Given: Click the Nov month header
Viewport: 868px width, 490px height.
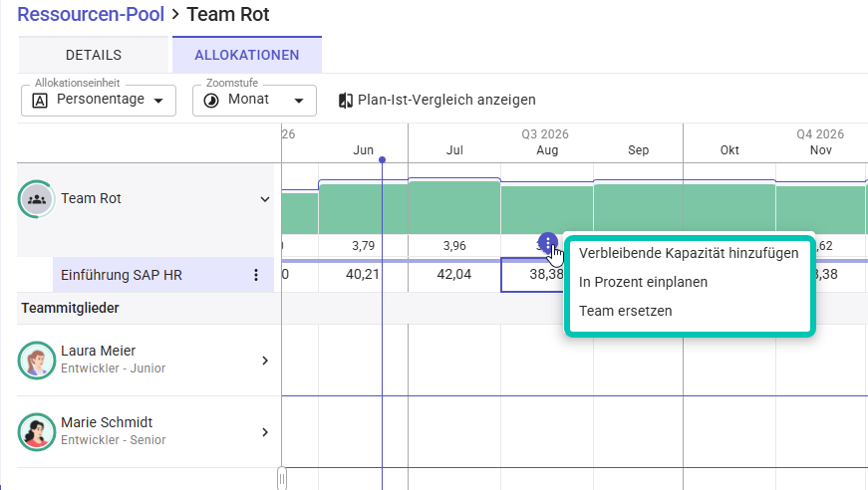Looking at the screenshot, I should (821, 150).
